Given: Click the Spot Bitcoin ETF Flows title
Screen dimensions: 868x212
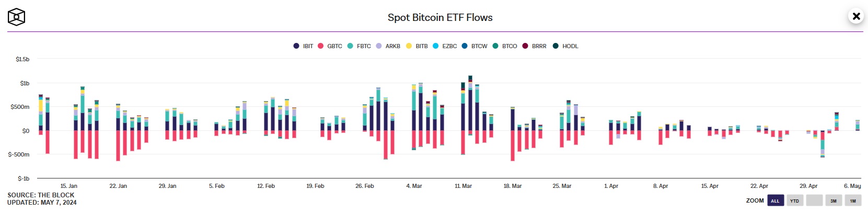Looking at the screenshot, I should 440,17.
